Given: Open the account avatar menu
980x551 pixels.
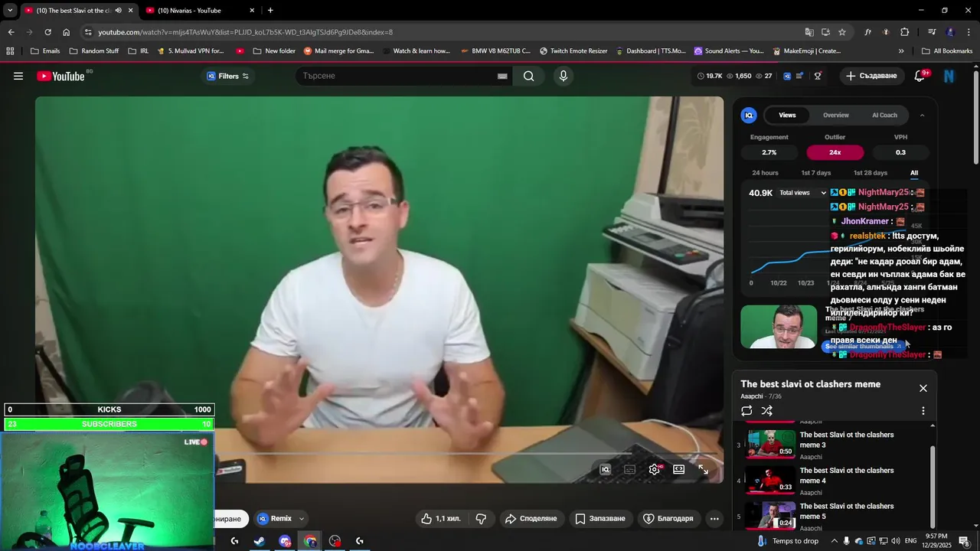Looking at the screenshot, I should (949, 76).
